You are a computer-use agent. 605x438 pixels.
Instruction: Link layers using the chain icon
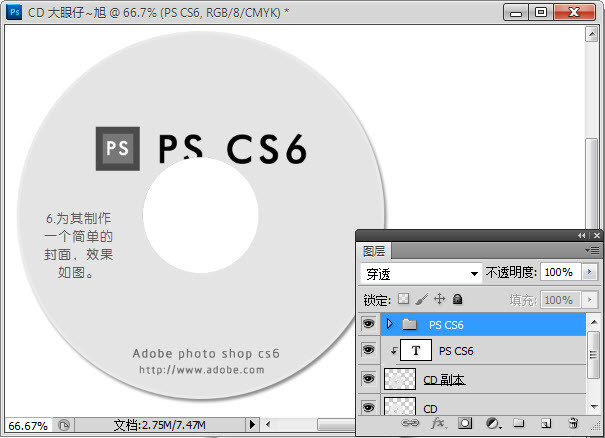pyautogui.click(x=410, y=424)
